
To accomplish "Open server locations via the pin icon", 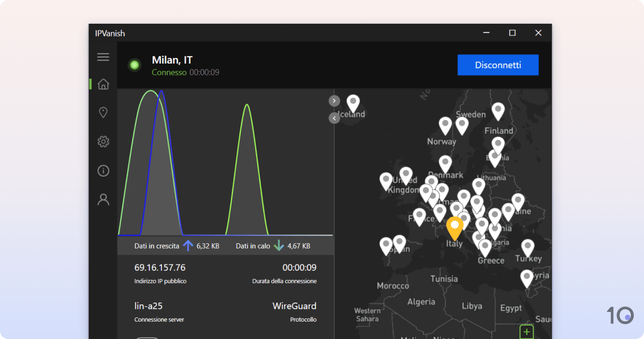I will 103,112.
